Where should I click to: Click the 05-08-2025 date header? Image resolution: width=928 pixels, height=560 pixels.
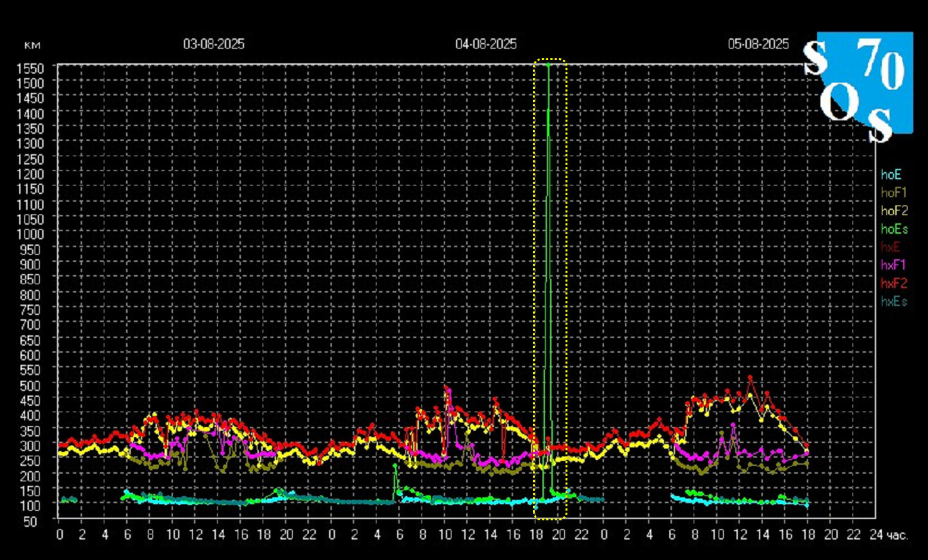pyautogui.click(x=758, y=44)
